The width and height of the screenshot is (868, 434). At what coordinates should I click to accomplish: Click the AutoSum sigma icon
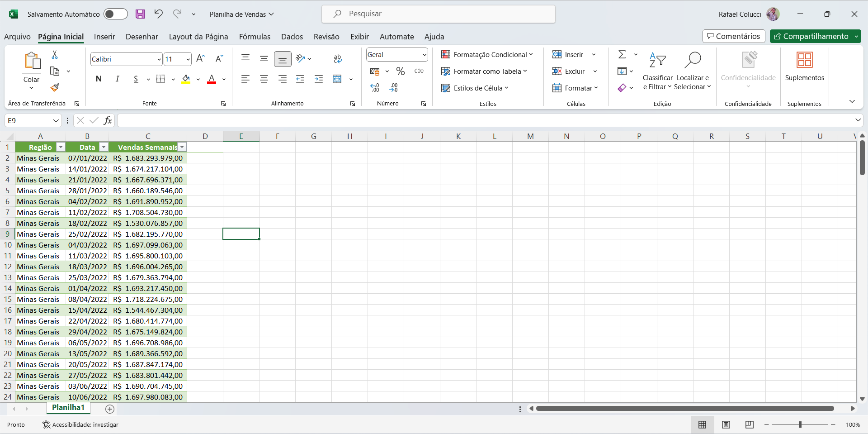pos(623,55)
